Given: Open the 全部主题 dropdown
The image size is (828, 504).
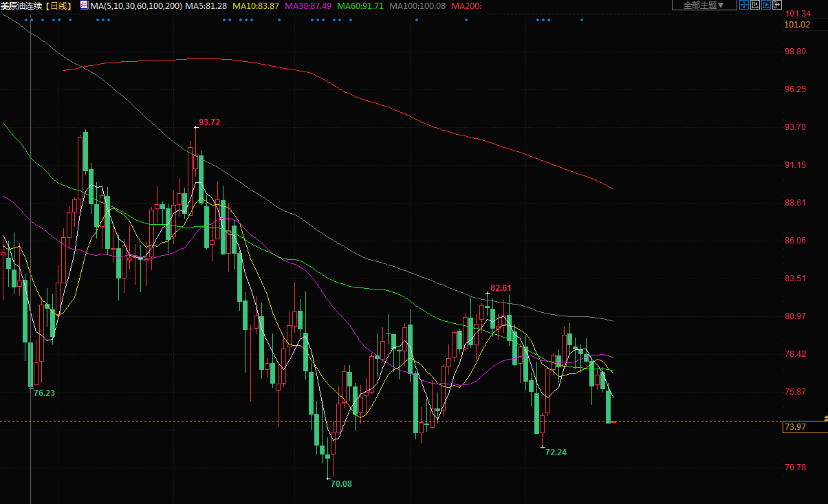Looking at the screenshot, I should tap(704, 6).
